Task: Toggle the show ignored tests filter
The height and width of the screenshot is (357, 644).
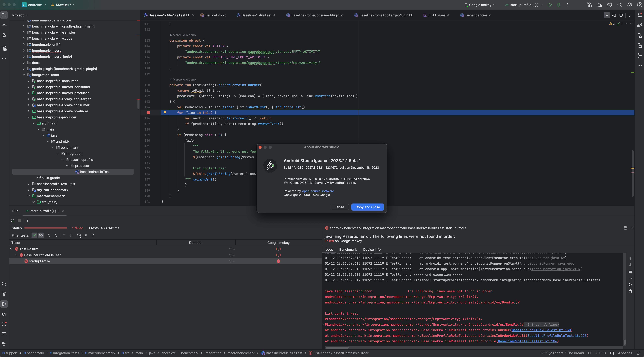Action: (x=41, y=235)
